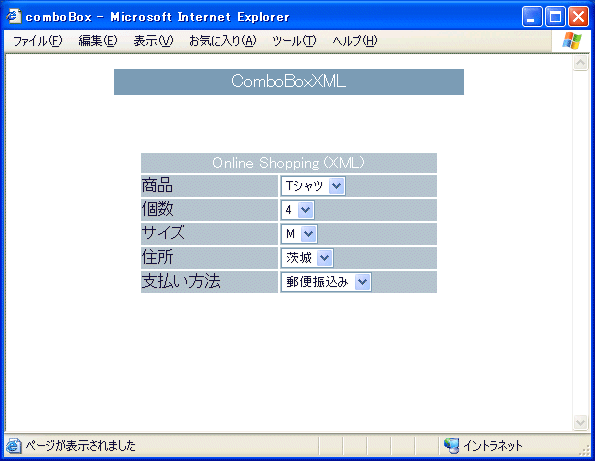Click the 住所 label

157,257
